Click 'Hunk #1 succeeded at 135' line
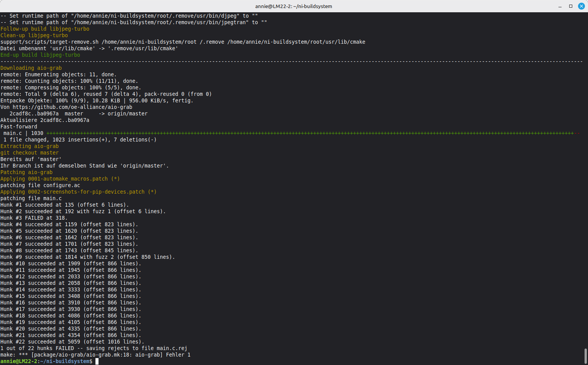 pyautogui.click(x=65, y=205)
